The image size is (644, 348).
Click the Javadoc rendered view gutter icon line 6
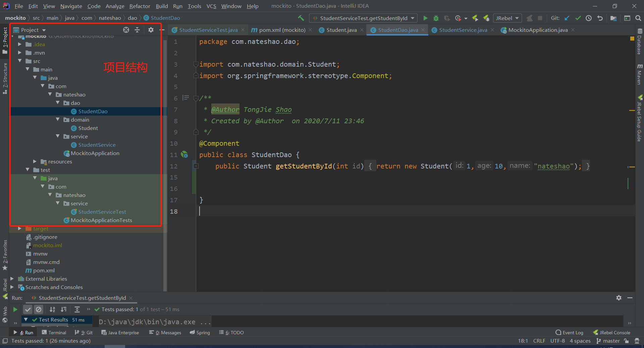coord(185,98)
